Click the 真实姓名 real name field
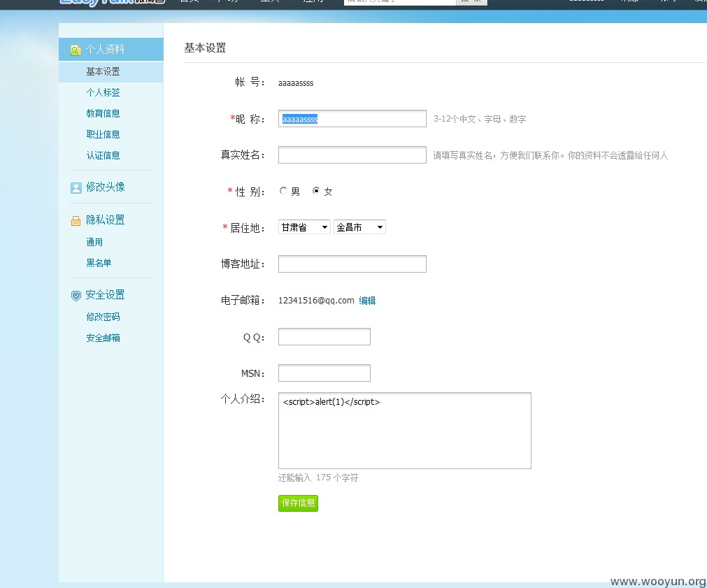The height and width of the screenshot is (588, 707). [x=352, y=155]
